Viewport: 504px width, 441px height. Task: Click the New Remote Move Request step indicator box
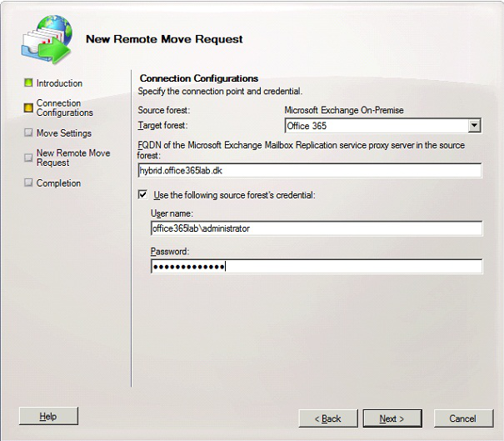tap(28, 158)
